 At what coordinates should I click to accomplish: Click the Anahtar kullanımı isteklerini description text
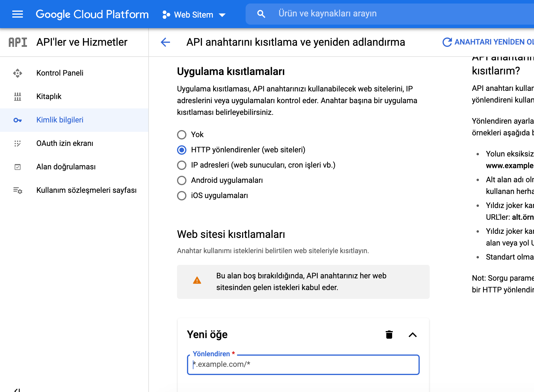click(273, 251)
